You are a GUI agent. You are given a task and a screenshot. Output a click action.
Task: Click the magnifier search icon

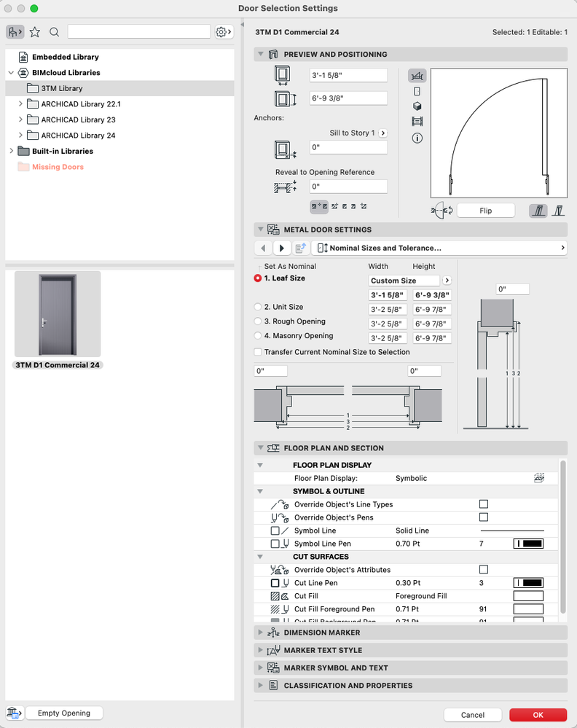(55, 32)
